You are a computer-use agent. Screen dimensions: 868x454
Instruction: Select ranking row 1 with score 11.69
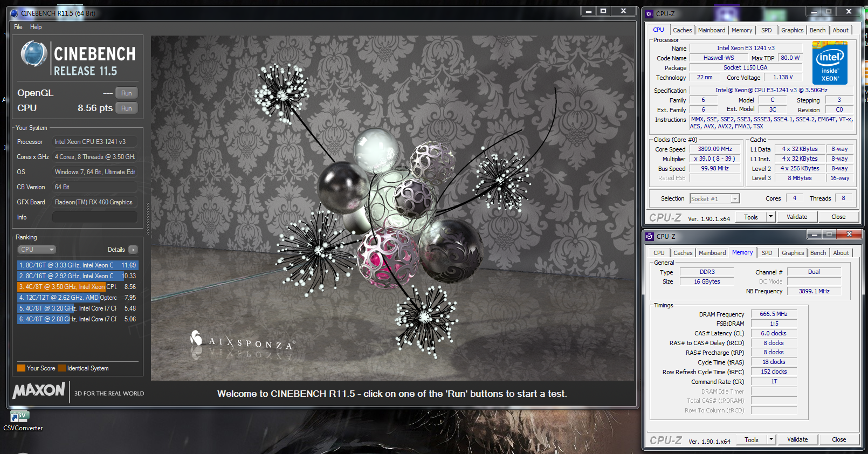(x=78, y=265)
